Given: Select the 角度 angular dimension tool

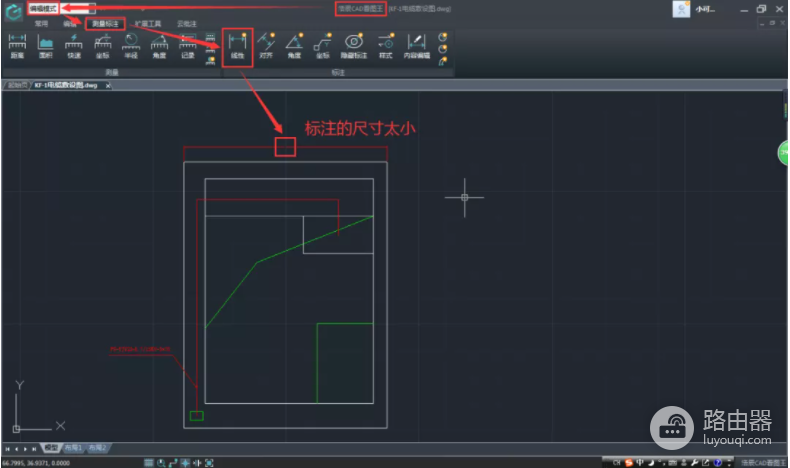Looking at the screenshot, I should [x=294, y=46].
